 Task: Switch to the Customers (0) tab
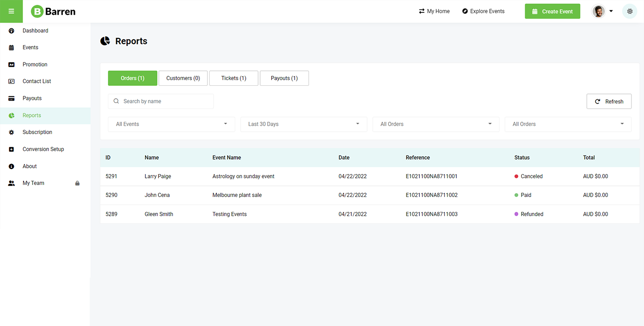point(183,78)
